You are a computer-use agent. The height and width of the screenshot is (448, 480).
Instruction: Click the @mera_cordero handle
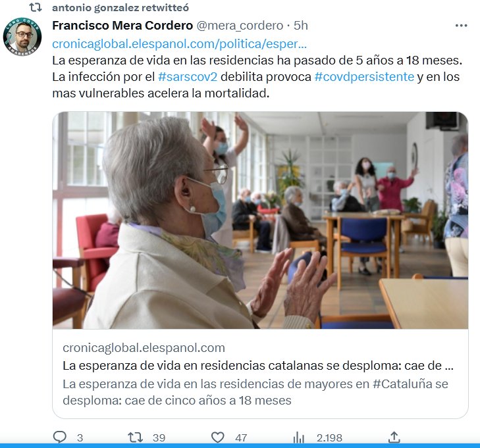240,26
